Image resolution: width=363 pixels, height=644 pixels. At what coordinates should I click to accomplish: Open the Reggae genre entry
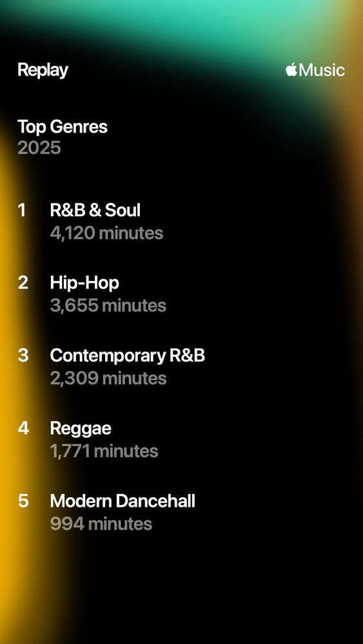[x=81, y=429]
